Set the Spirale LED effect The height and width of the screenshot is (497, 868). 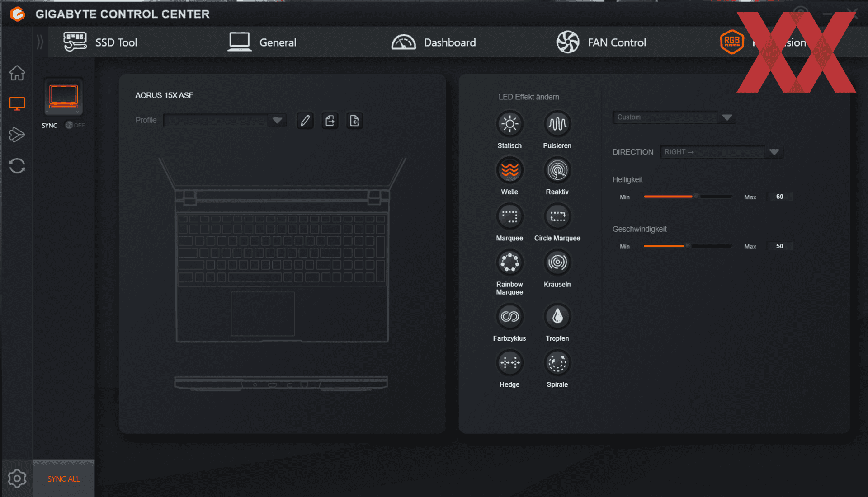[x=557, y=363]
